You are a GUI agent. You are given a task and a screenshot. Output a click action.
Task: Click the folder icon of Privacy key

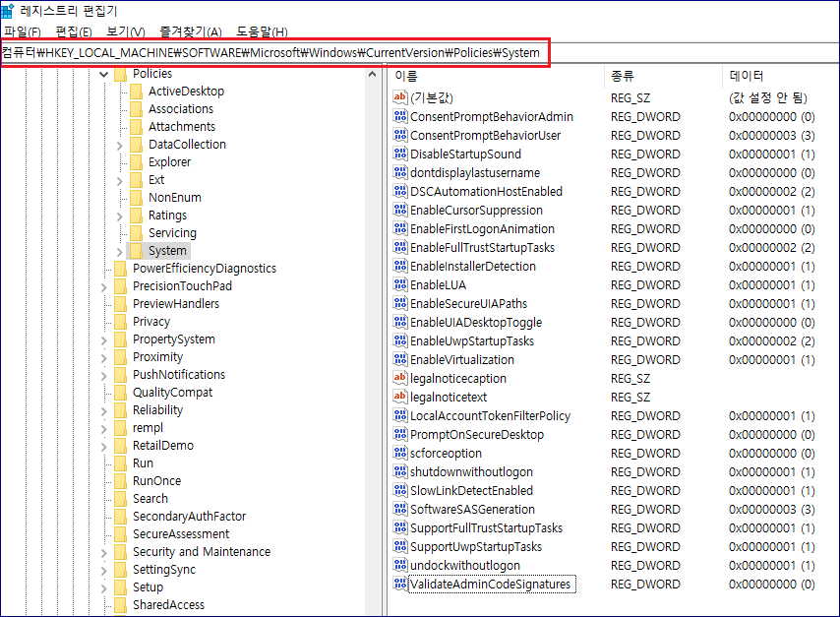point(121,321)
